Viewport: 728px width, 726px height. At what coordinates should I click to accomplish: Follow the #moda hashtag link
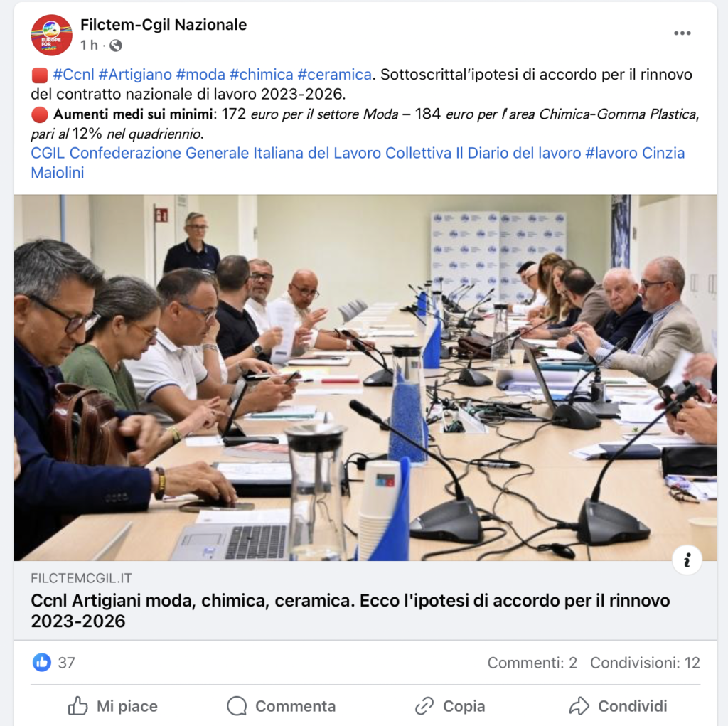click(200, 75)
